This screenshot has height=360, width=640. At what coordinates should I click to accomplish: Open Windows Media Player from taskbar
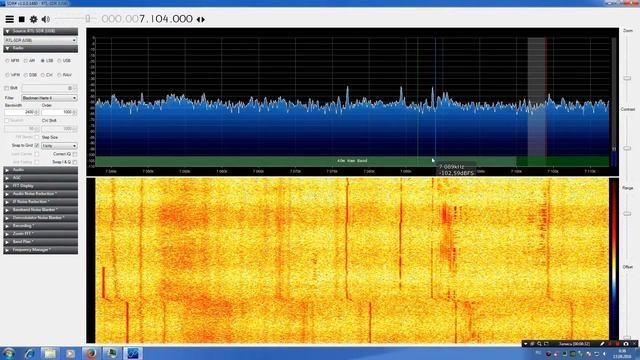point(70,353)
